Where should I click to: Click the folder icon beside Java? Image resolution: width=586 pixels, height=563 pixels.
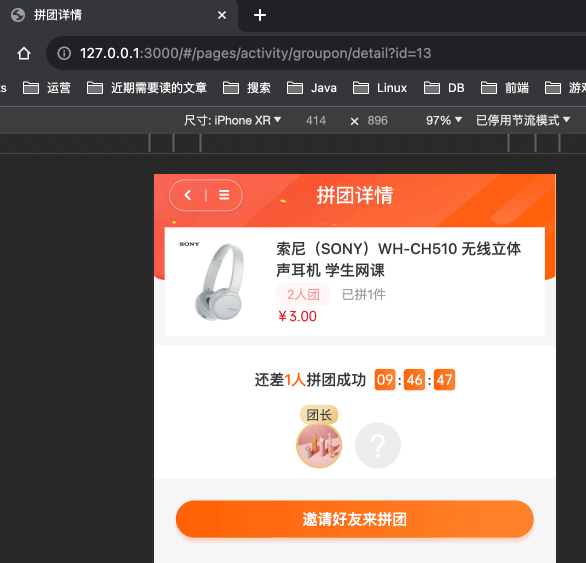pyautogui.click(x=295, y=88)
